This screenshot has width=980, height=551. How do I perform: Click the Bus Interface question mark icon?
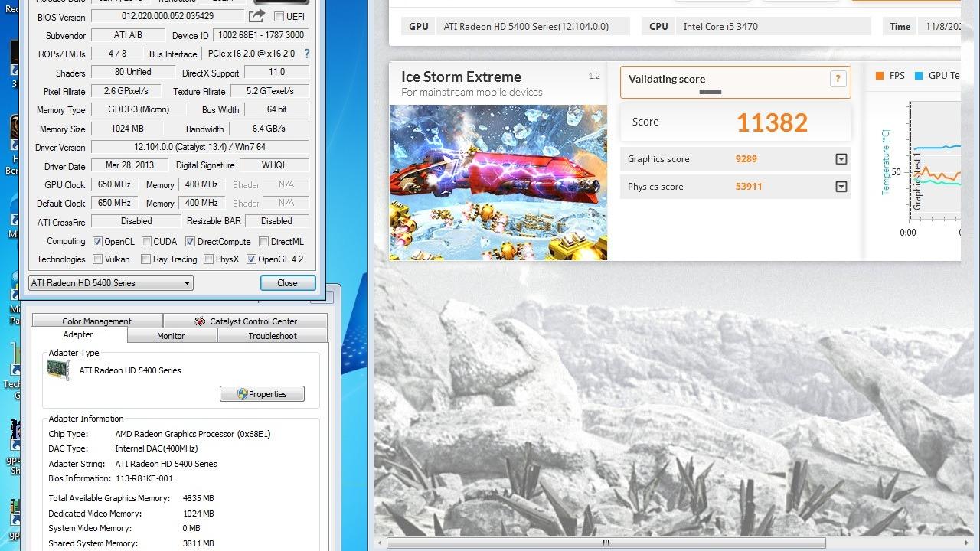(307, 54)
